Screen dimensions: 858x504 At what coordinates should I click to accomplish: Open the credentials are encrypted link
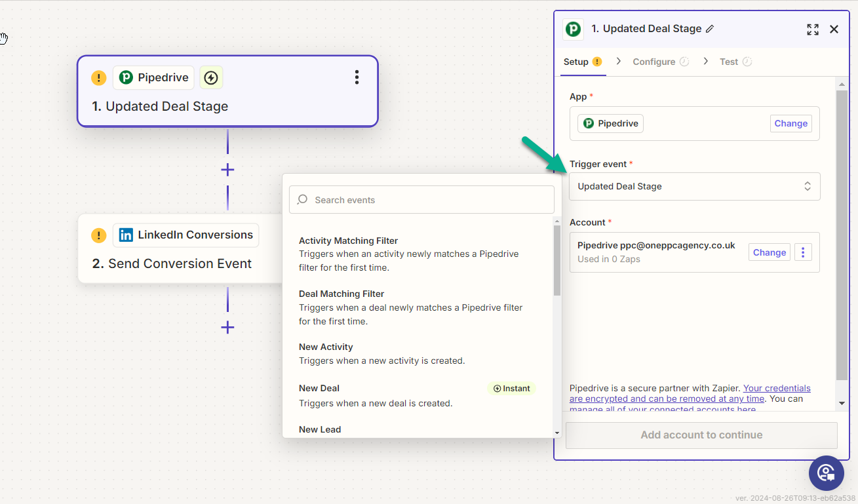pyautogui.click(x=690, y=393)
